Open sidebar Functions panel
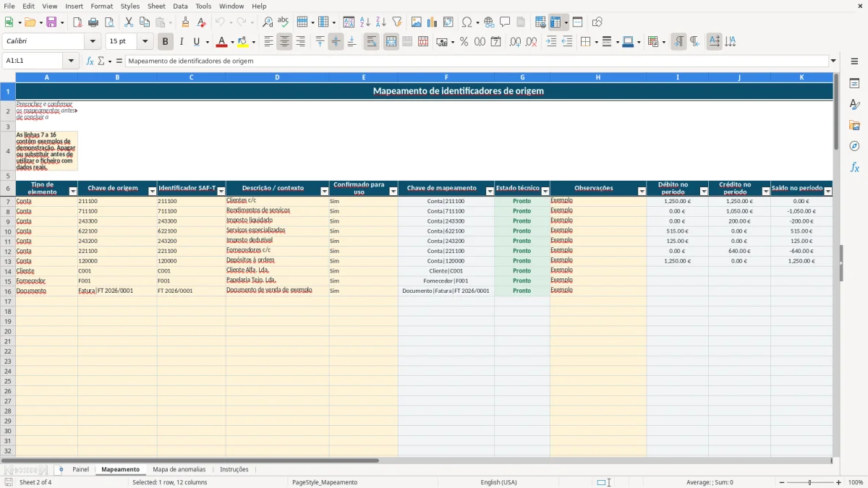Viewport: 868px width, 488px height. [854, 167]
